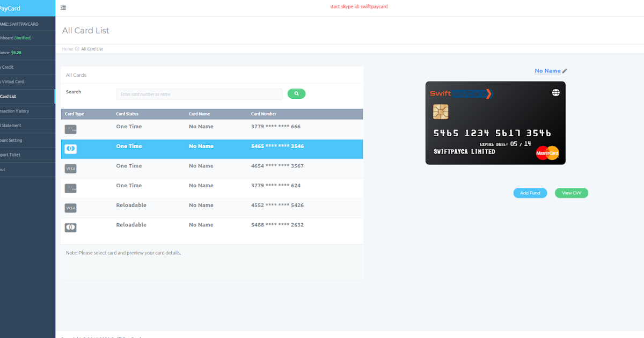Click the View CVV button
This screenshot has width=644, height=338.
click(571, 193)
